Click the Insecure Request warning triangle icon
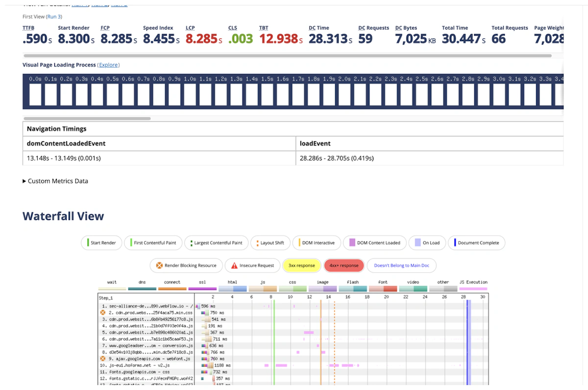This screenshot has height=390, width=588. click(x=234, y=265)
